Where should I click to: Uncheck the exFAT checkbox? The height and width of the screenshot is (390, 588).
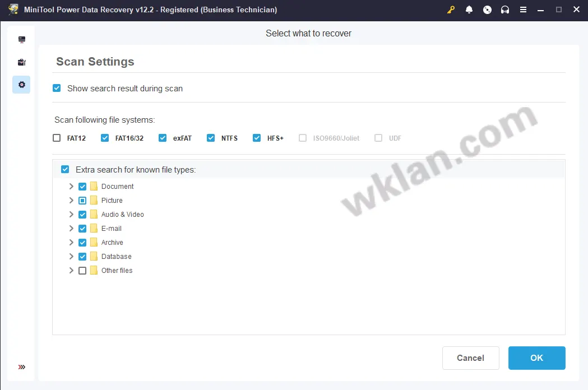(x=163, y=138)
